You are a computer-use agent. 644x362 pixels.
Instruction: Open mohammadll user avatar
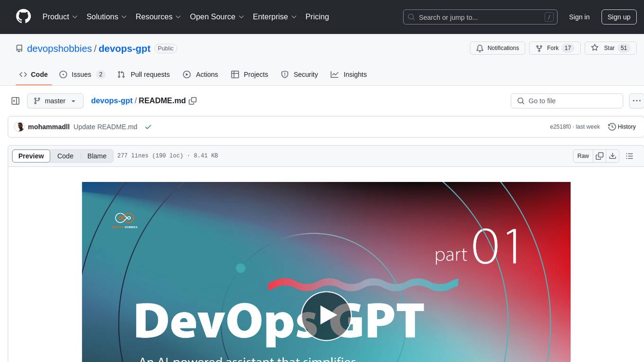point(20,127)
